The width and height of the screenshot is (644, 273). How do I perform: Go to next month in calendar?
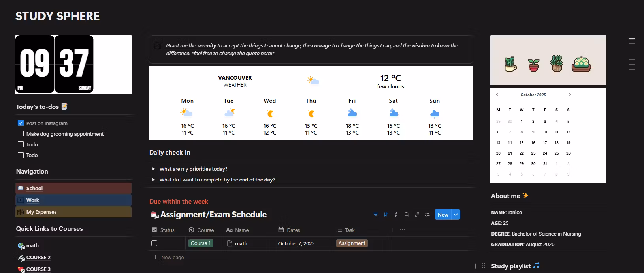[569, 95]
